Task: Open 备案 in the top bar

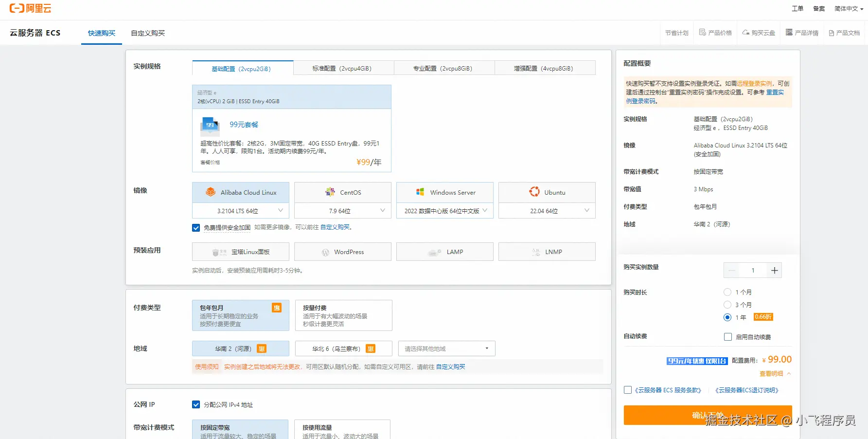Action: (x=819, y=8)
